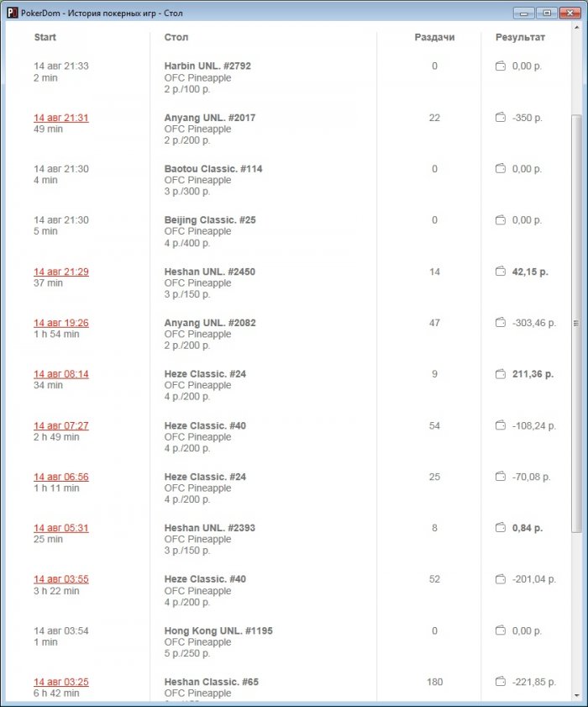Click the wallet icon beside -350 р. result
The height and width of the screenshot is (707, 588).
tap(501, 118)
